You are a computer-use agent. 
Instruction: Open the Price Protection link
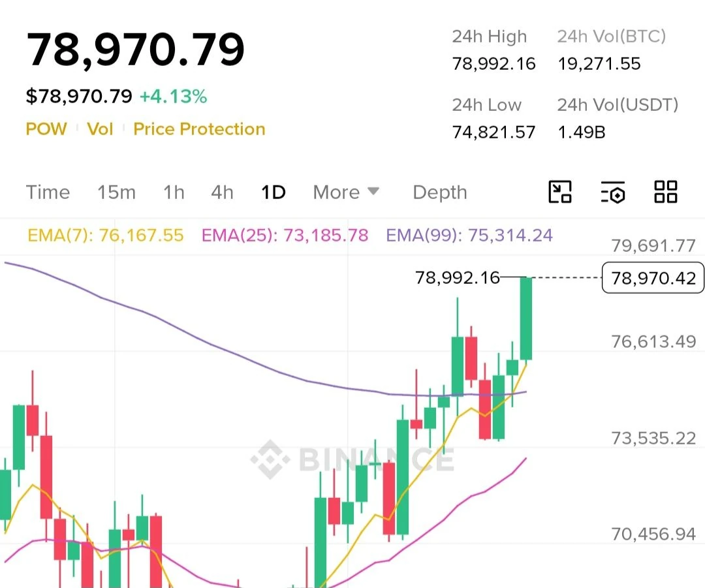point(199,129)
